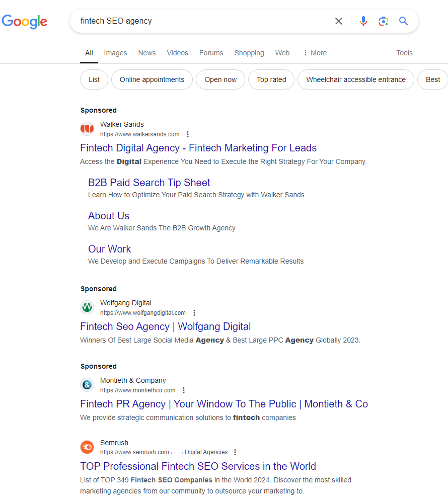Open the B2B Paid Search Tip Sheet sitelink
The height and width of the screenshot is (502, 448).
149,183
